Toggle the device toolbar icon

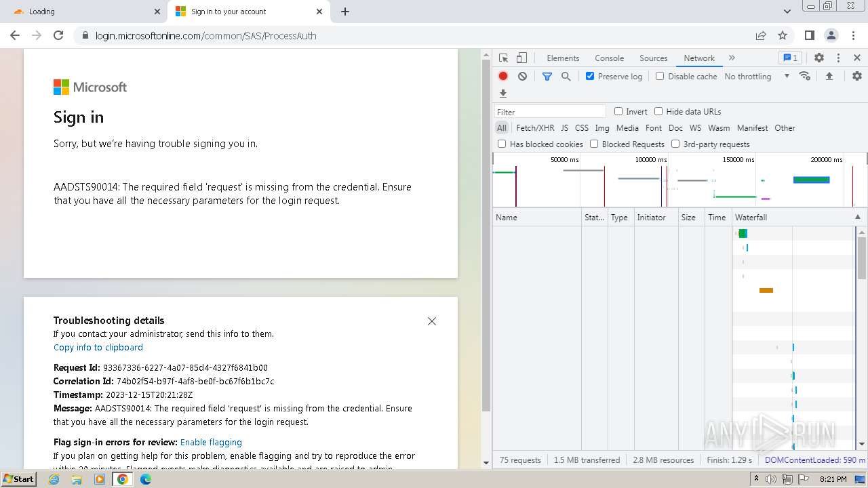[x=521, y=58]
